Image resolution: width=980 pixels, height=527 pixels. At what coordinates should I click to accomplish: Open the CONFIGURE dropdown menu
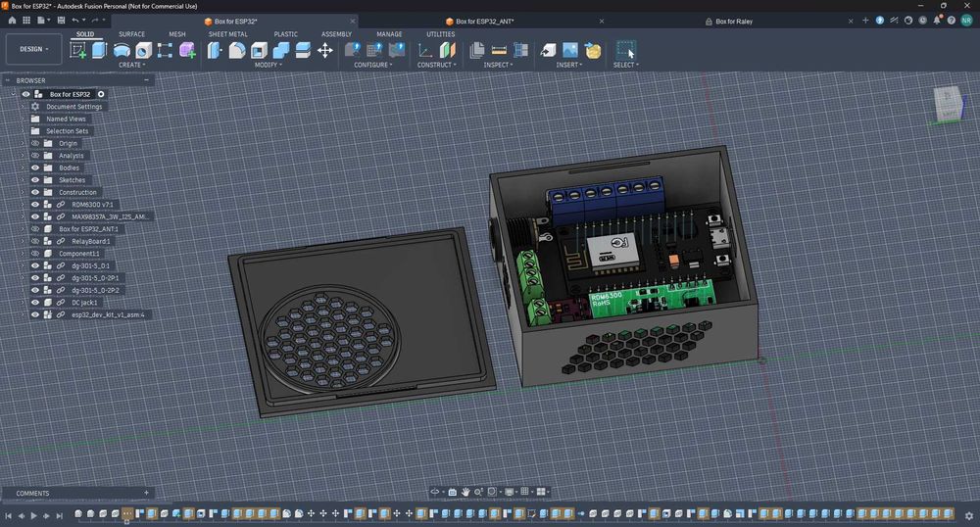373,65
